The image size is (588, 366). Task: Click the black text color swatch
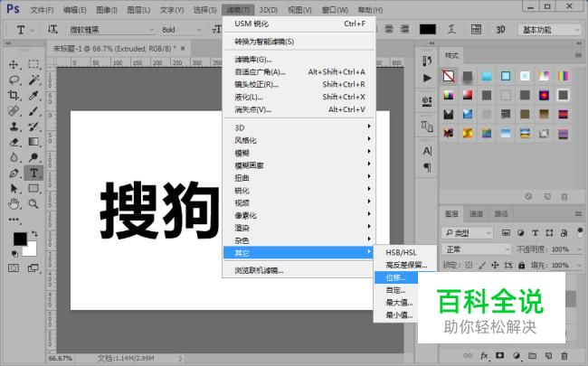[x=428, y=29]
